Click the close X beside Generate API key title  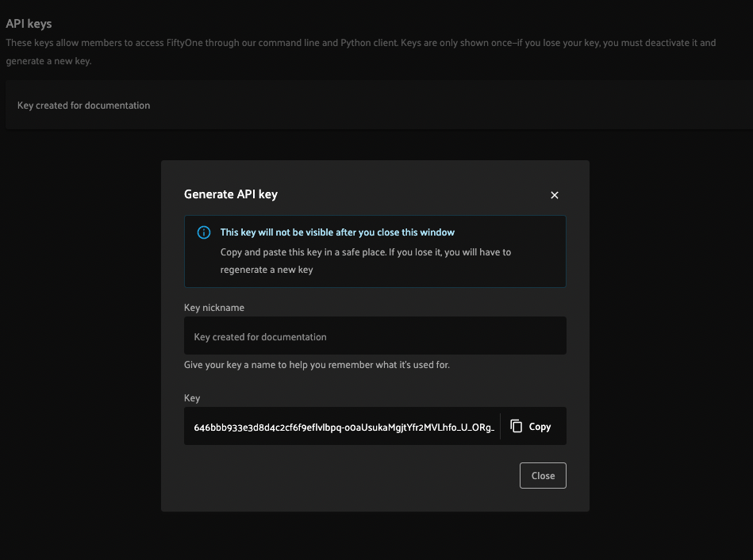point(554,194)
